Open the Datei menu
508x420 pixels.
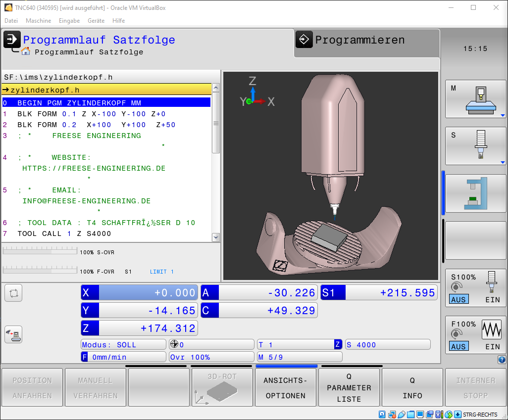[x=11, y=21]
